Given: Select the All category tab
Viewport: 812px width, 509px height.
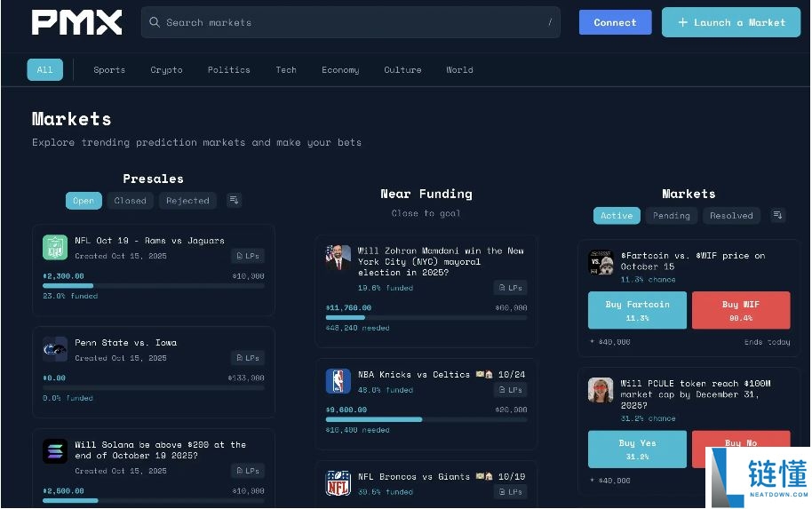Looking at the screenshot, I should point(45,70).
